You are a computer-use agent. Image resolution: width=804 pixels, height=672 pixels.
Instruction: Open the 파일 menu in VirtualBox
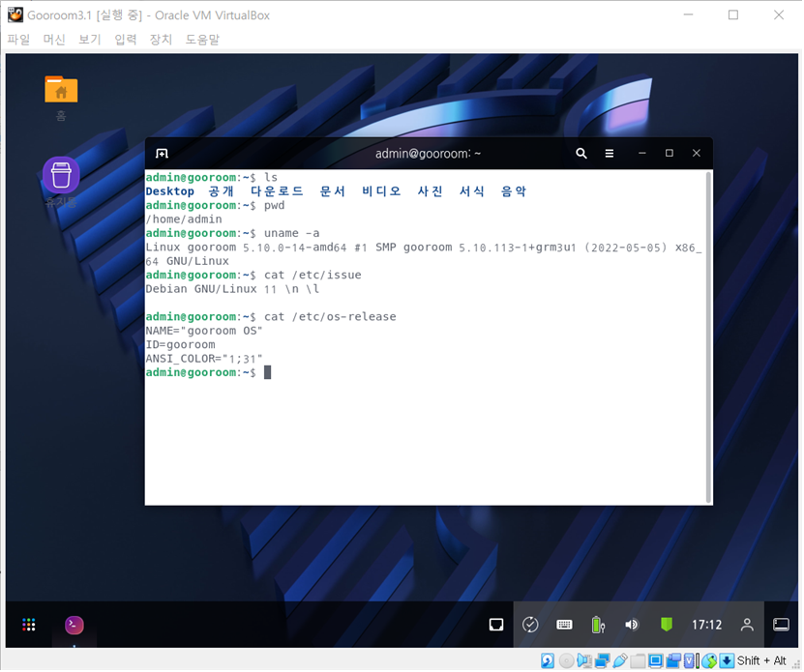pos(18,40)
